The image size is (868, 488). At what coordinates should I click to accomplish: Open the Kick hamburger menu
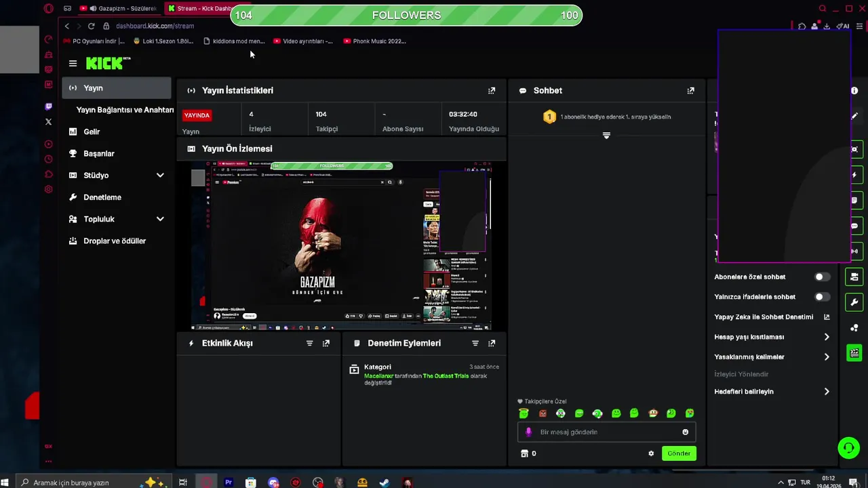click(73, 63)
